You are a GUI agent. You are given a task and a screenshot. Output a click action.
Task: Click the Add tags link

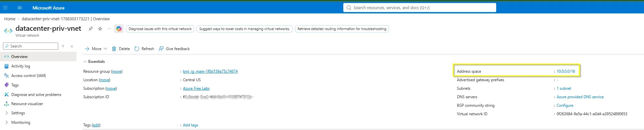point(191,125)
